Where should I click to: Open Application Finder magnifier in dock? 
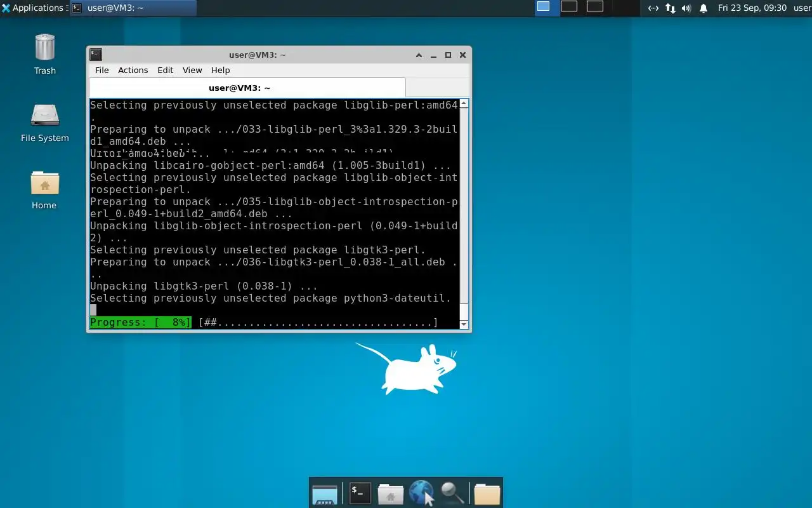click(x=452, y=493)
